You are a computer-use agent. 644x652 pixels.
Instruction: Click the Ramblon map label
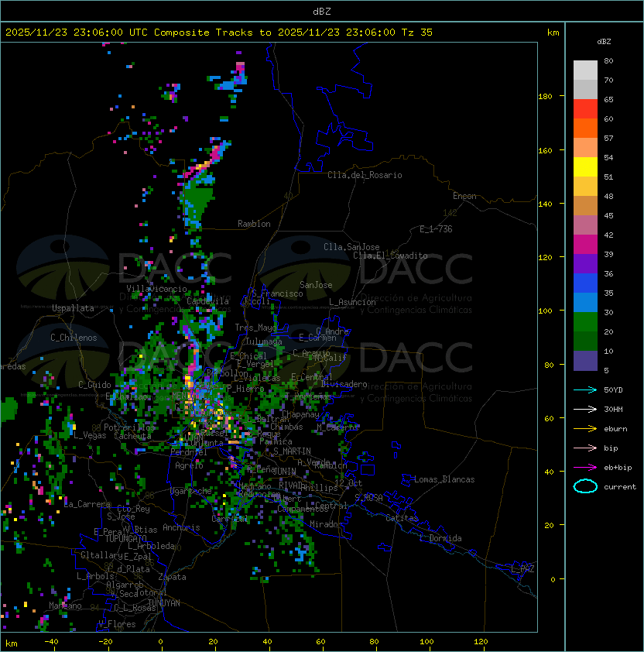point(254,224)
